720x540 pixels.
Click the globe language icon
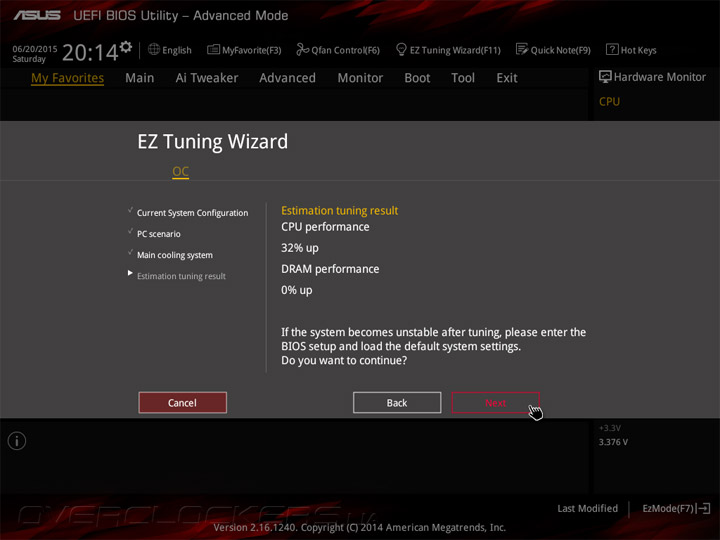coord(154,49)
